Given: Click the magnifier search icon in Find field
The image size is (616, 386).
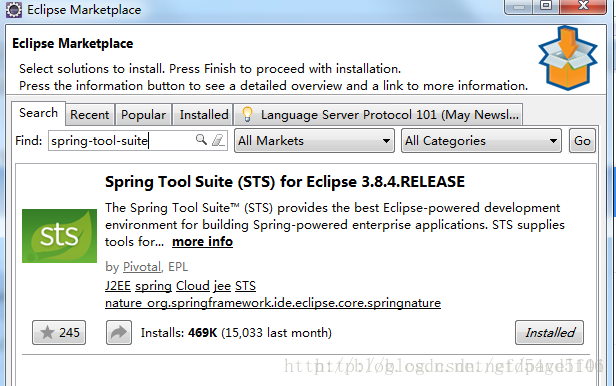Looking at the screenshot, I should click(x=201, y=139).
